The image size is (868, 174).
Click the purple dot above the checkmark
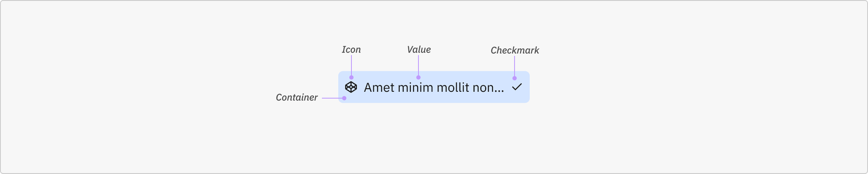click(514, 78)
